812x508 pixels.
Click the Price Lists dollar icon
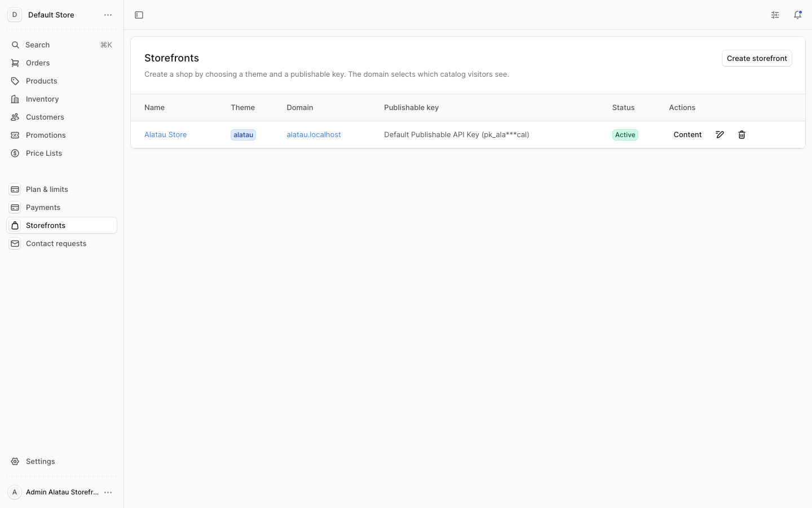click(x=15, y=154)
